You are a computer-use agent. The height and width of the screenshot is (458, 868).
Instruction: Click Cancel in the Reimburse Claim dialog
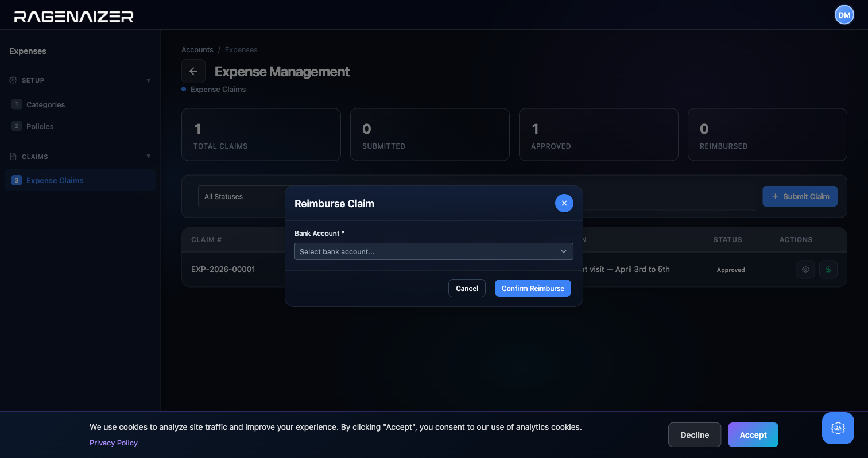tap(467, 288)
